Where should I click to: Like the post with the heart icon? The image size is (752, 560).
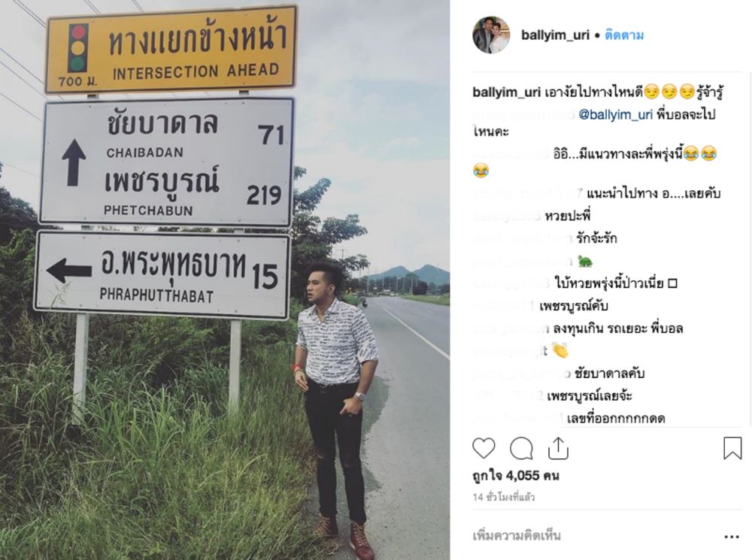484,449
